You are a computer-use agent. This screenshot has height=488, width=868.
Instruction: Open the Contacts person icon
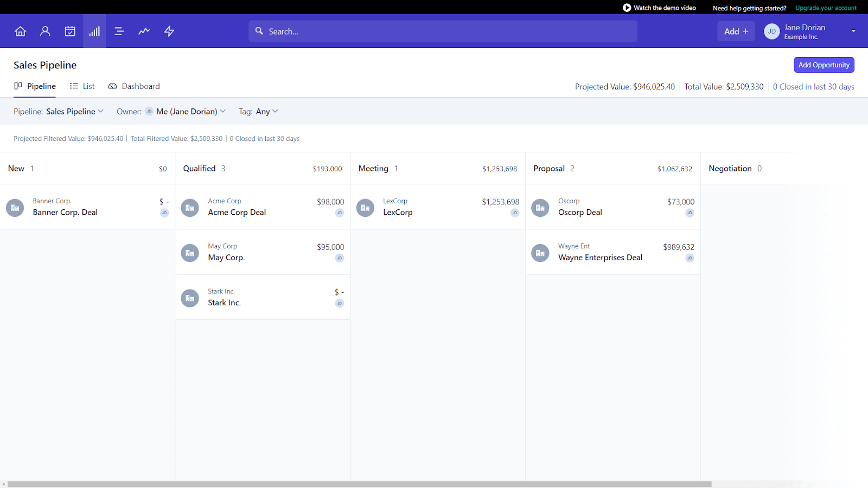[45, 31]
